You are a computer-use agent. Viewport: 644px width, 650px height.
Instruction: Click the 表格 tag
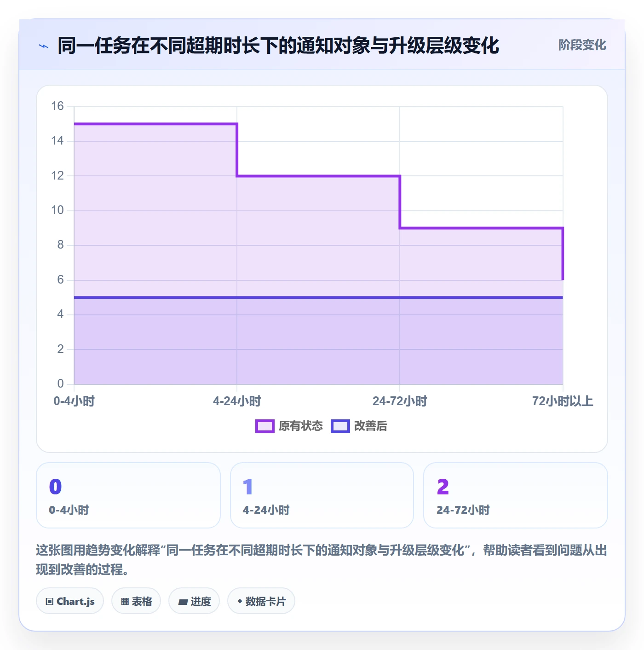pos(136,601)
